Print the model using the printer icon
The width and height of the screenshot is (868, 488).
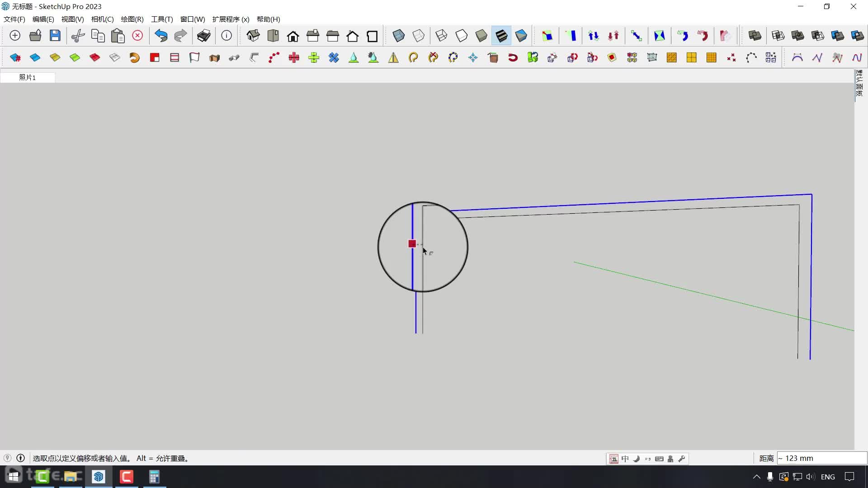click(204, 36)
